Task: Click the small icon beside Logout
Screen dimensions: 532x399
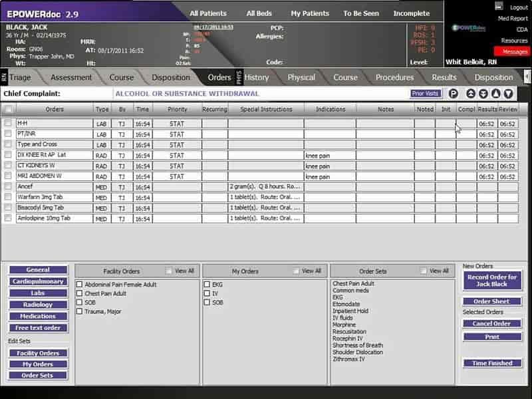Action: tap(499, 6)
